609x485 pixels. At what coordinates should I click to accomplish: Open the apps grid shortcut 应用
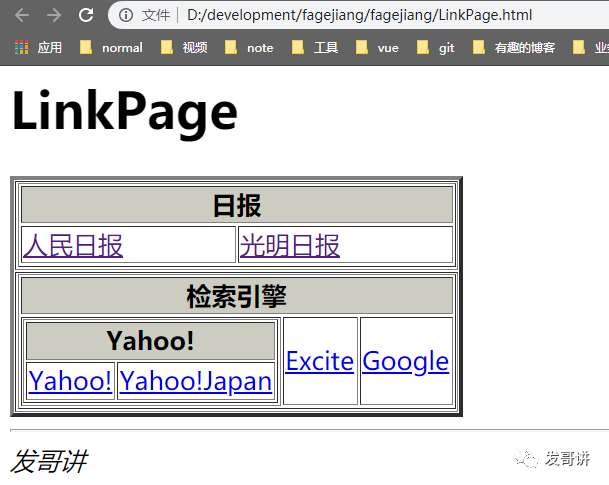tap(38, 48)
